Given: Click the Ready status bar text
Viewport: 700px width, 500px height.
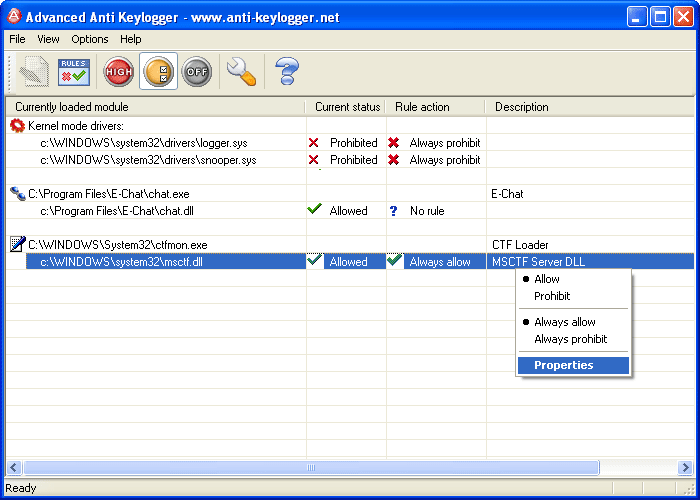Looking at the screenshot, I should pos(21,488).
